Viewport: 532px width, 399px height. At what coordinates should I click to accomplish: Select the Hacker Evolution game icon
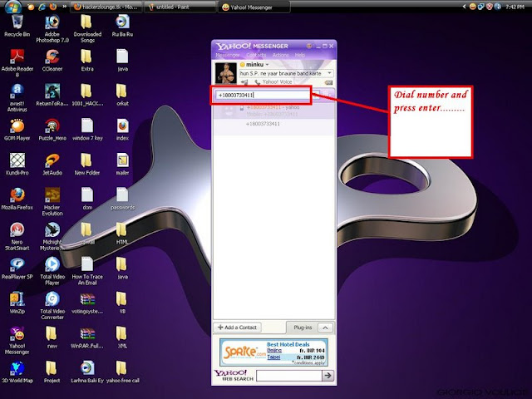[52, 201]
